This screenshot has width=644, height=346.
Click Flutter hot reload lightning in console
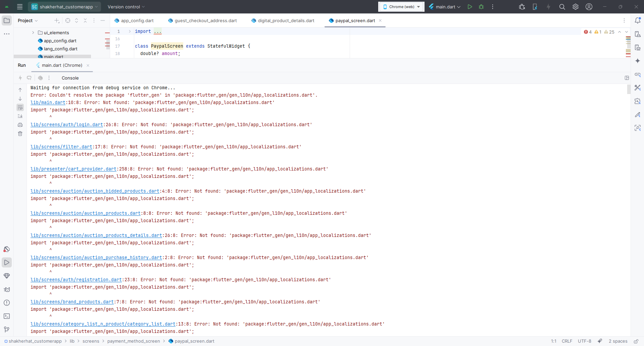pyautogui.click(x=20, y=78)
